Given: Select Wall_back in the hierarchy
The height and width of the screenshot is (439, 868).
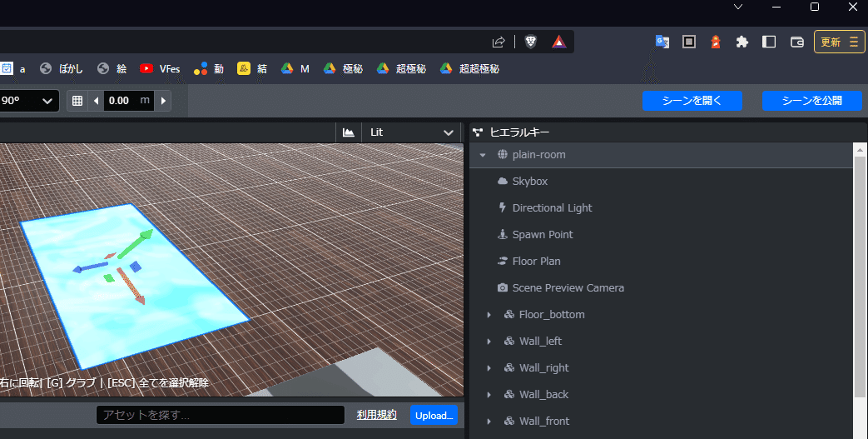Looking at the screenshot, I should click(x=661, y=394).
